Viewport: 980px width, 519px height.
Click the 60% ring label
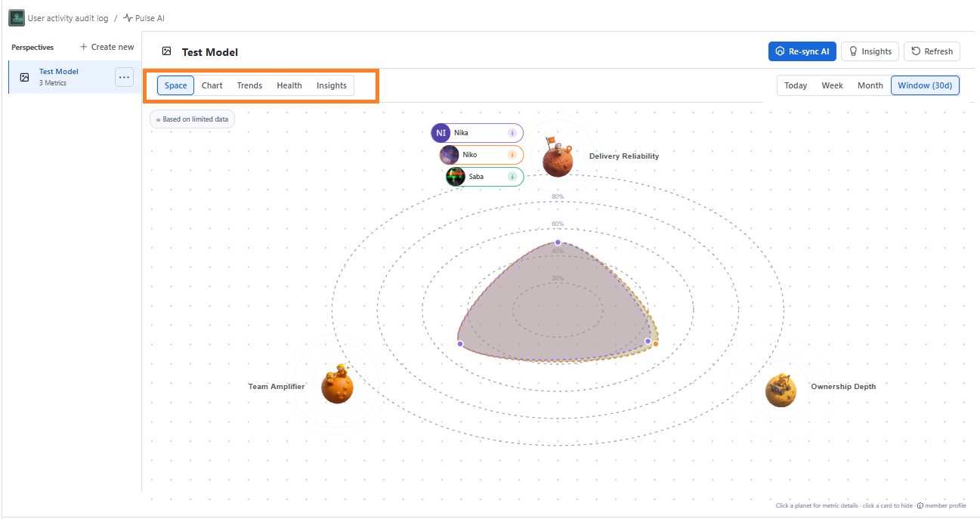[x=558, y=224]
